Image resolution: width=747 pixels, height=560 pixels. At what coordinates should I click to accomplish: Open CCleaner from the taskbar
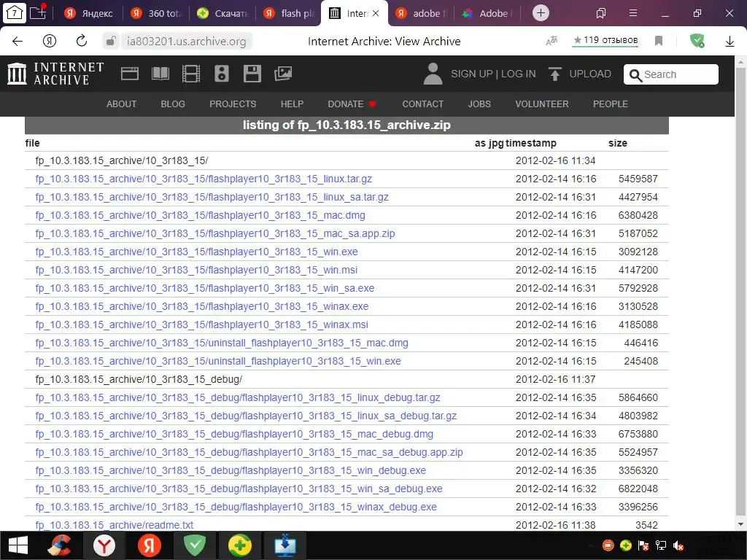60,545
